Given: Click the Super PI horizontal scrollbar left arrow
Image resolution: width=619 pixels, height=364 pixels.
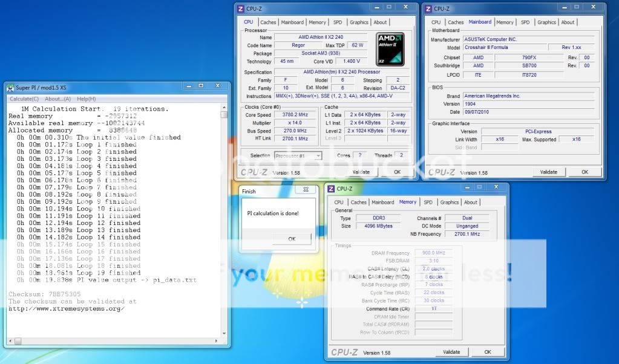Looking at the screenshot, I should point(11,341).
